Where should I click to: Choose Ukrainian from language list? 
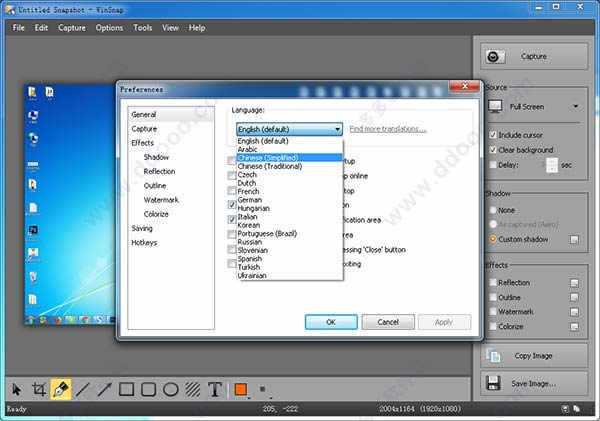[289, 276]
